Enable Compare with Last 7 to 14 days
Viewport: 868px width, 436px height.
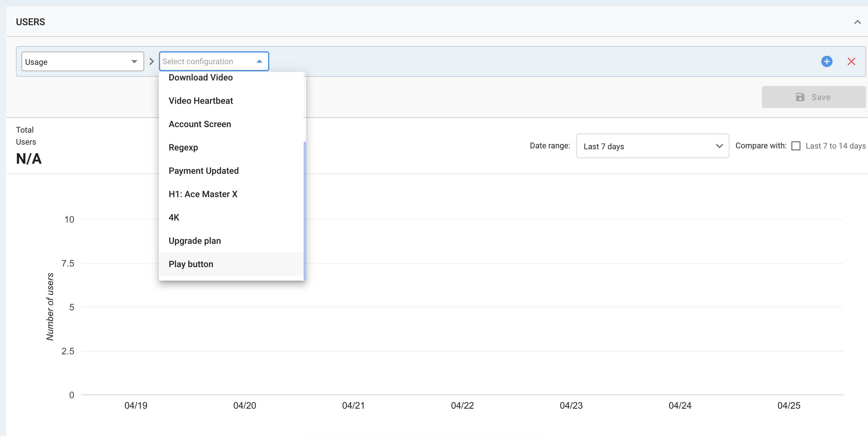click(796, 146)
